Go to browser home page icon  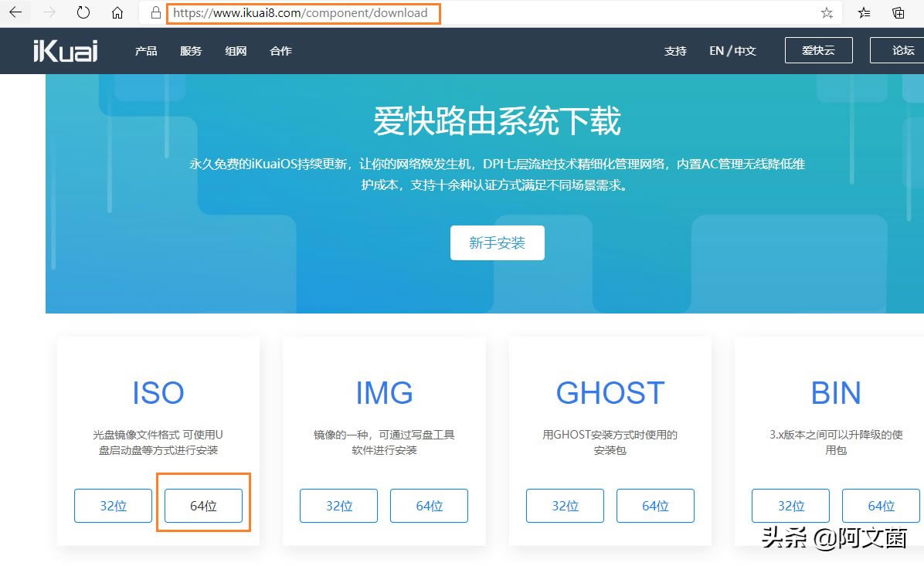(117, 12)
